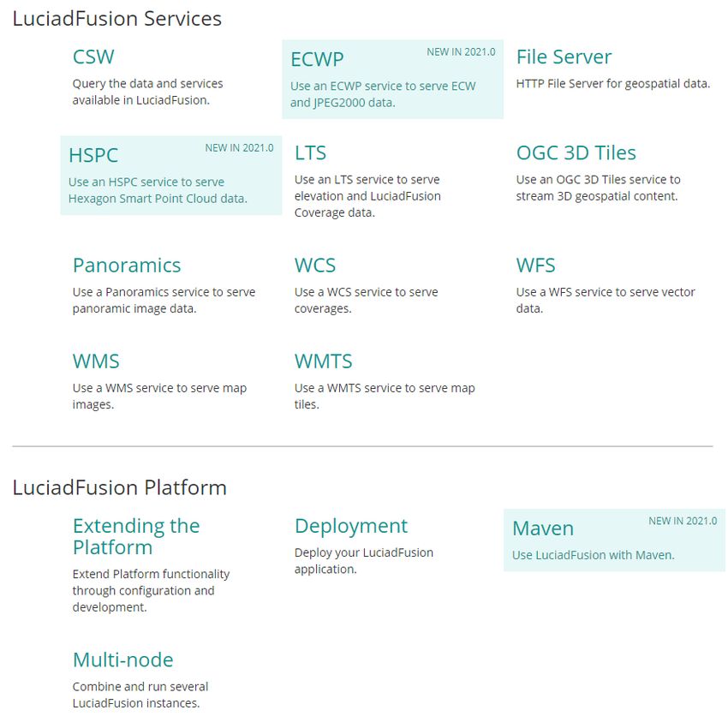
Task: Open the Panoramics service link
Action: point(127,266)
